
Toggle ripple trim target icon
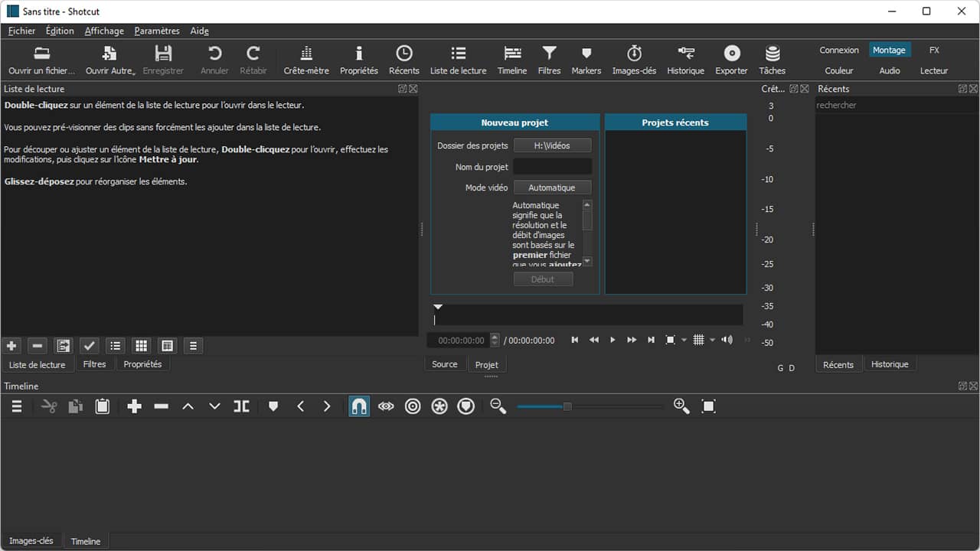click(x=413, y=406)
